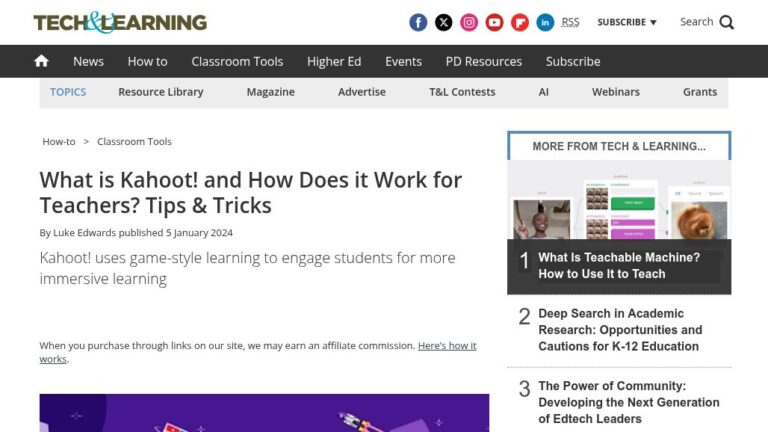This screenshot has width=768, height=432.
Task: Select Advertise in the topics bar
Action: coord(362,92)
